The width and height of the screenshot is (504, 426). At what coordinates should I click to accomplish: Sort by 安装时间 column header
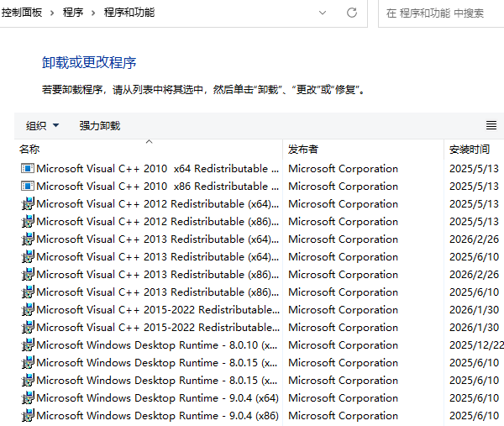[474, 150]
